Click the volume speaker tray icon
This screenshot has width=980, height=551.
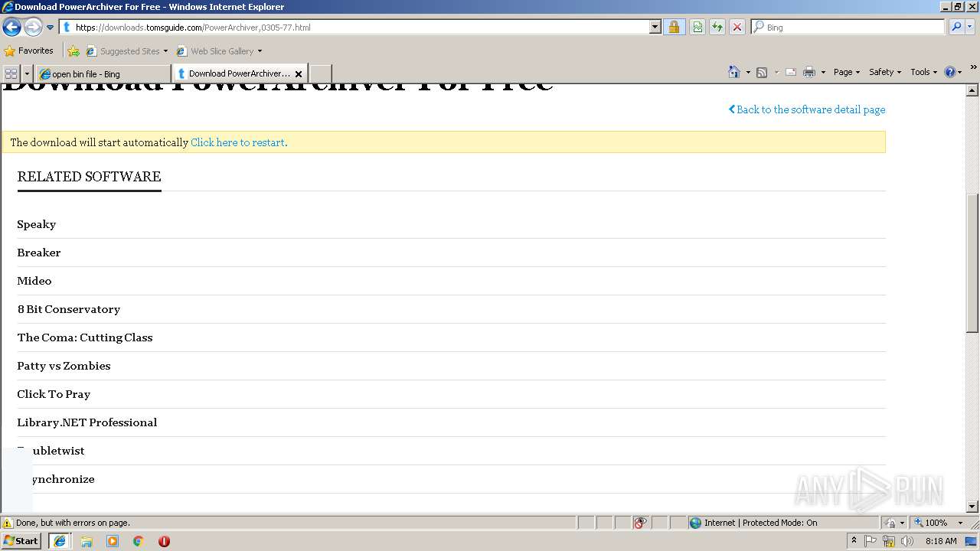[x=907, y=541]
